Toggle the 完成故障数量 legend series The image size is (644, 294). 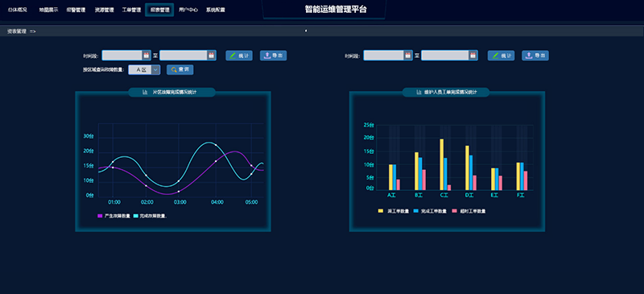[151, 216]
